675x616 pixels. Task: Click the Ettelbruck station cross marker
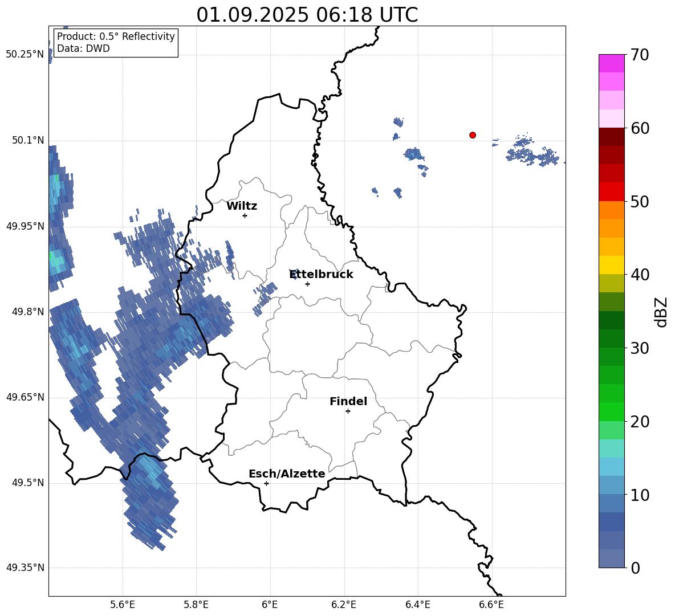tap(307, 284)
